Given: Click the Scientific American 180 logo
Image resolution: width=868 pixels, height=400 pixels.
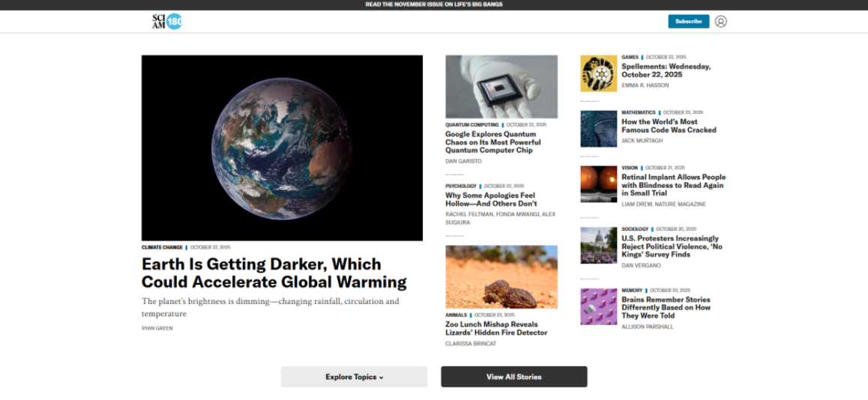Looking at the screenshot, I should click(167, 22).
